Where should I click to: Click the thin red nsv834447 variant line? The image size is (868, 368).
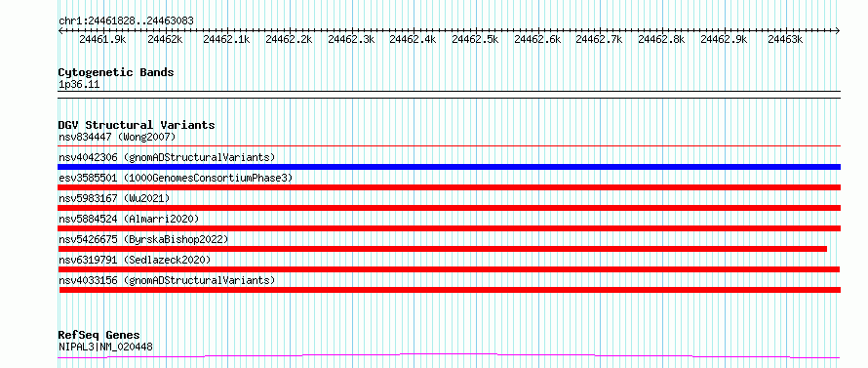pos(449,145)
